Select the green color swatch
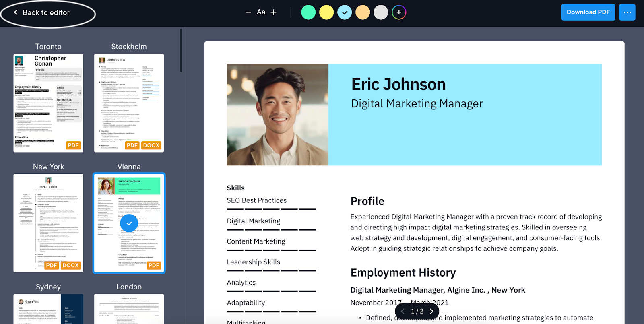Screen dimensions: 644x324 (x=308, y=12)
